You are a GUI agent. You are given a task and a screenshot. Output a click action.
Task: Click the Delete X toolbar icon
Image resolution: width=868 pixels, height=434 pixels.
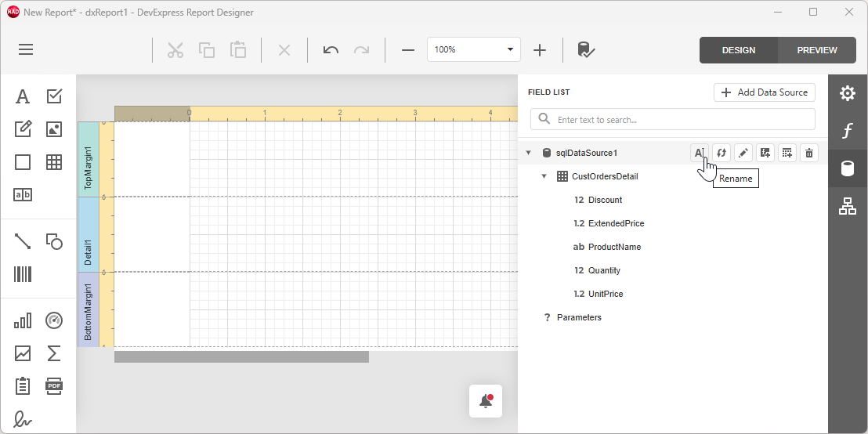click(x=284, y=50)
